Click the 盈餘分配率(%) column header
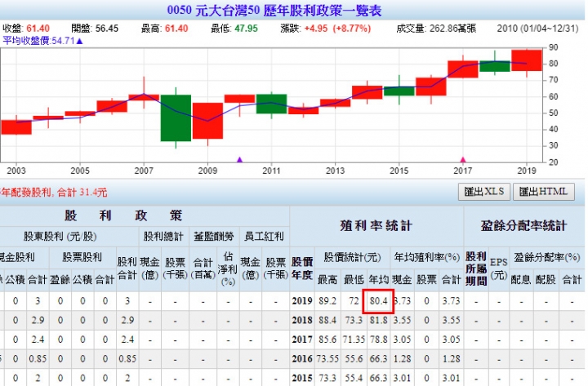This screenshot has width=588, height=386. pos(546,257)
